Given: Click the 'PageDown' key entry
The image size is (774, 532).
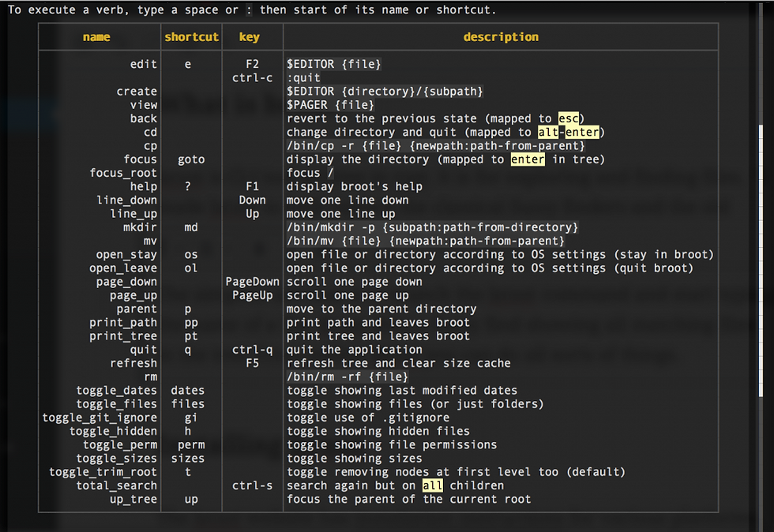Looking at the screenshot, I should (252, 282).
